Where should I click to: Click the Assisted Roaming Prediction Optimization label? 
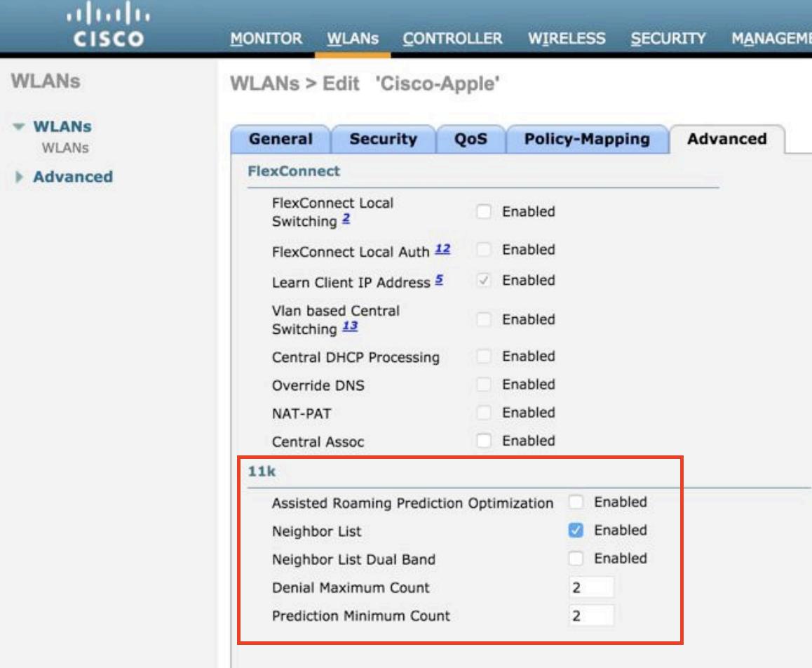[413, 503]
